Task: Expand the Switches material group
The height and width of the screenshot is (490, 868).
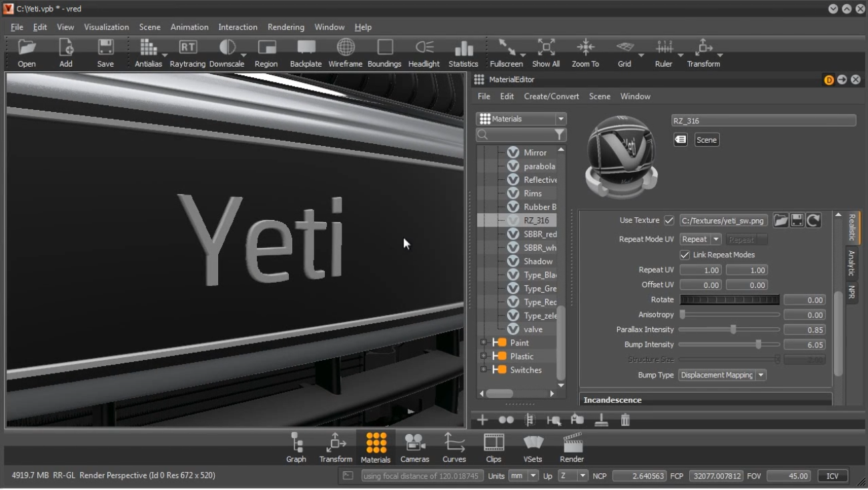Action: click(x=484, y=370)
